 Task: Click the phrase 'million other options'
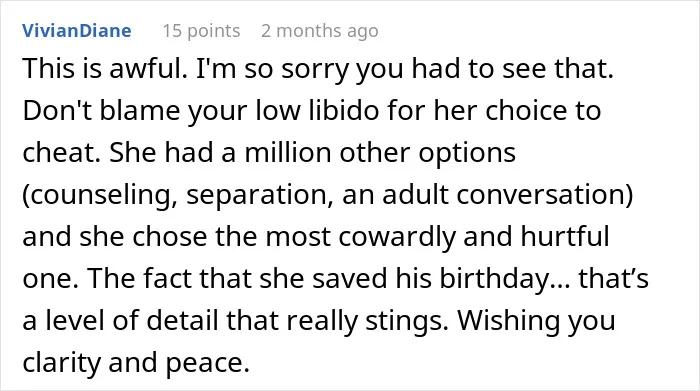[380, 153]
